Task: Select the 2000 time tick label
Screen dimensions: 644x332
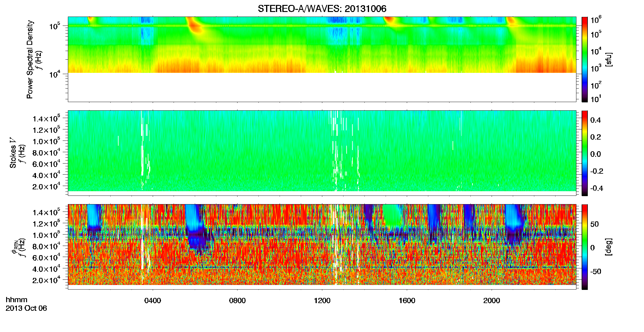Action: tap(492, 301)
